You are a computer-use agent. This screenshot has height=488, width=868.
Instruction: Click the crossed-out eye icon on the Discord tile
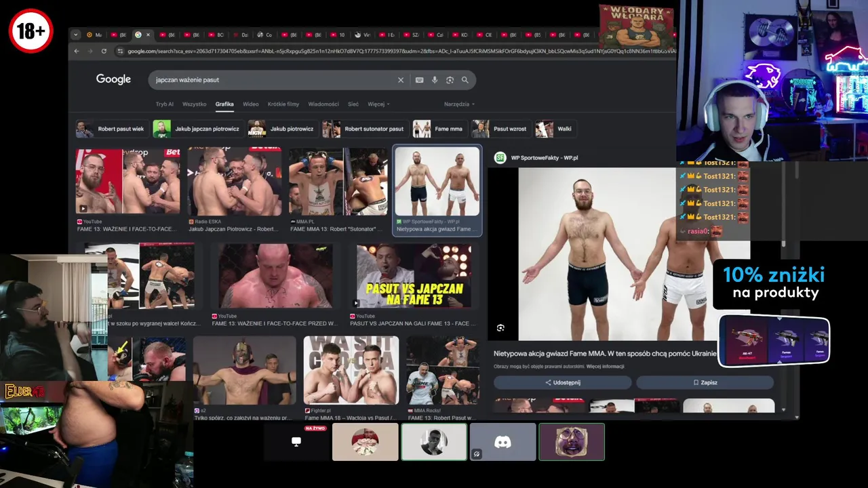tap(477, 454)
